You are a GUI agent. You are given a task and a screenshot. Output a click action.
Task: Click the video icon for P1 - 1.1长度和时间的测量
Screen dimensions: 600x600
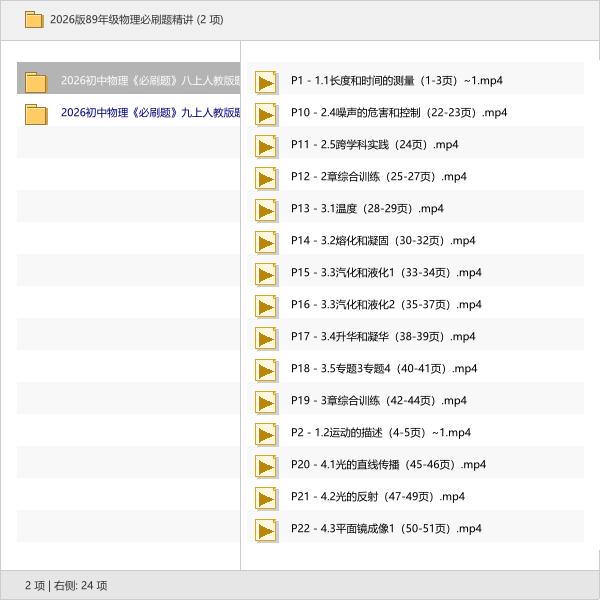coord(266,81)
